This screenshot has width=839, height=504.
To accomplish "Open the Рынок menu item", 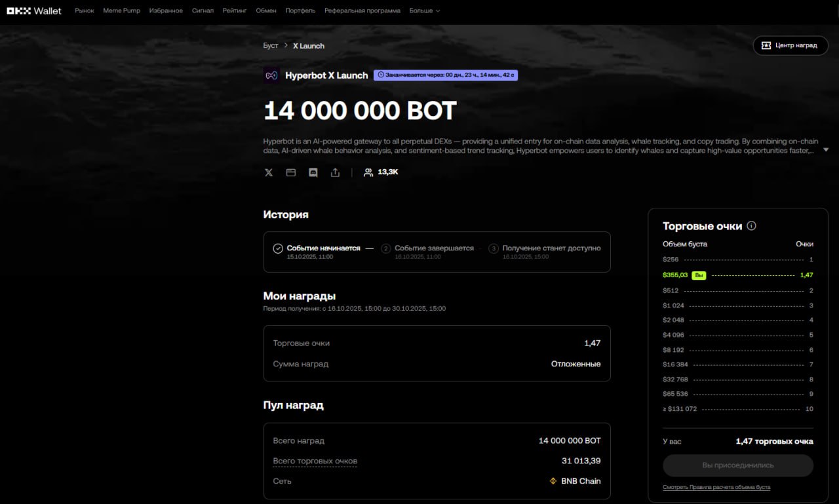I will (85, 11).
